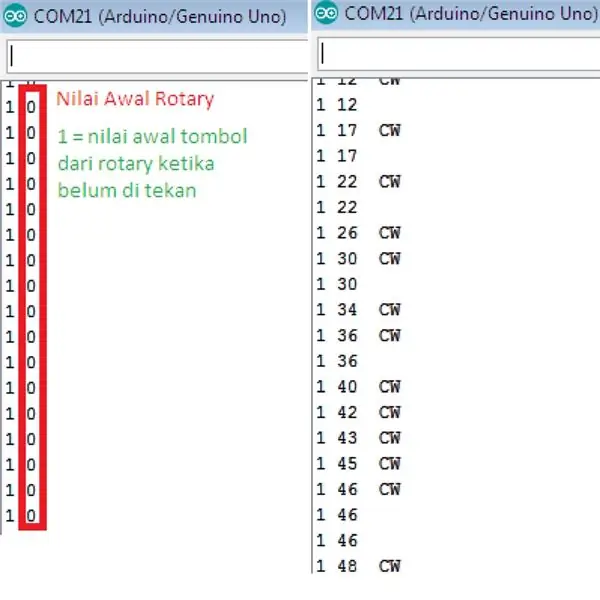Focus the left serial monitor send field
The width and height of the screenshot is (600, 600).
coord(157,56)
